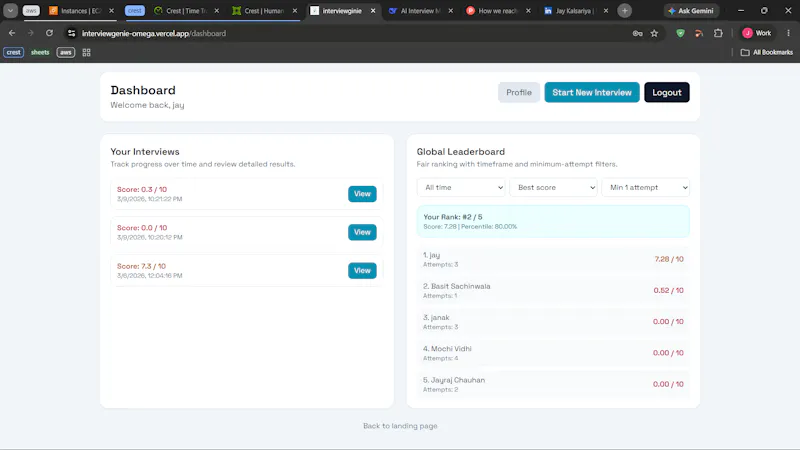View the interview scored 0.0 / 10
The image size is (800, 450).
pos(362,232)
